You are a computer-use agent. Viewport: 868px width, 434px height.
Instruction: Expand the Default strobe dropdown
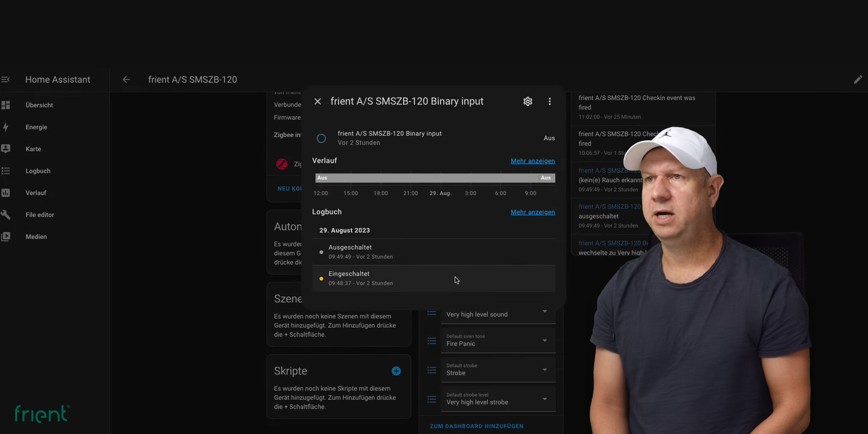(498, 370)
